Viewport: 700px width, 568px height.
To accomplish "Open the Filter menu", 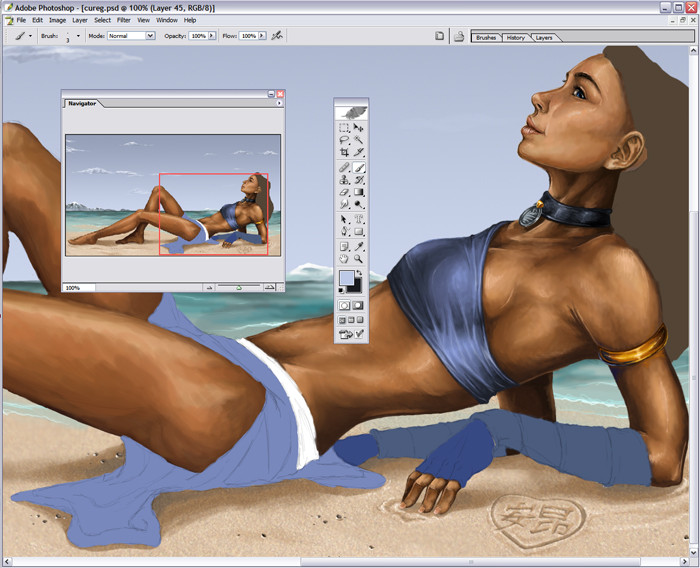I will [124, 20].
